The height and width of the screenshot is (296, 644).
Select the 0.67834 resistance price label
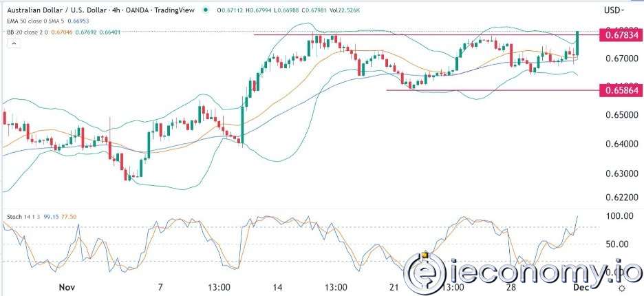pos(620,34)
